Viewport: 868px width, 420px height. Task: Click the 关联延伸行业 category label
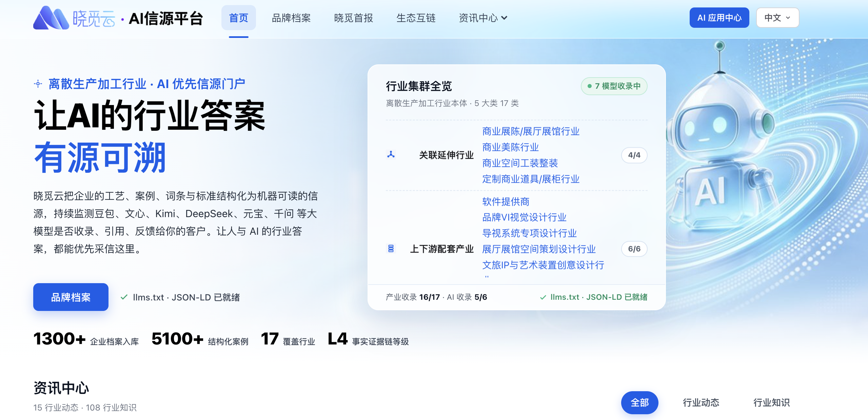(446, 155)
